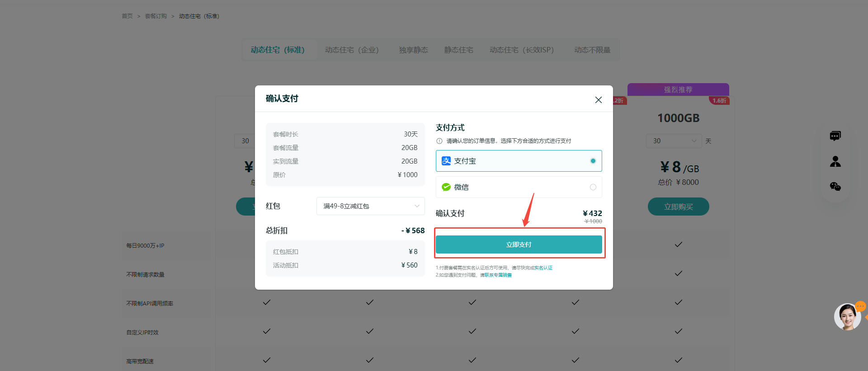The height and width of the screenshot is (371, 868).
Task: Close the 确认支付 payment dialog
Action: click(x=598, y=100)
